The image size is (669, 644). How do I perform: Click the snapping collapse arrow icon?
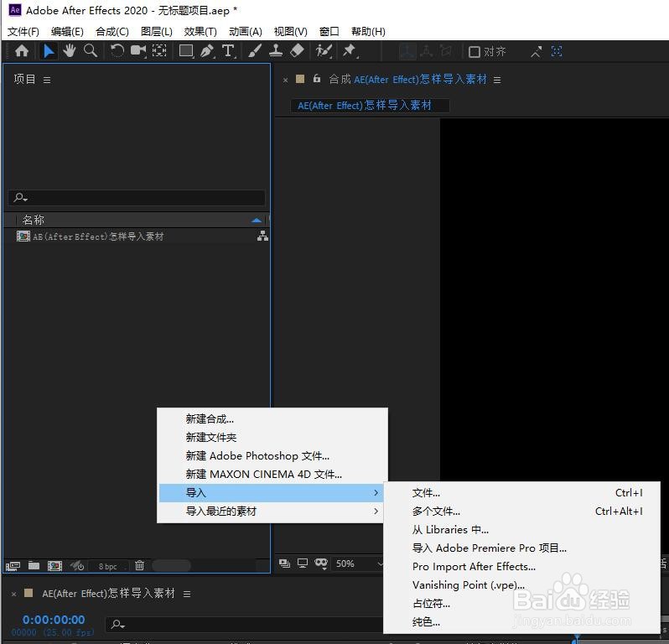coord(536,52)
